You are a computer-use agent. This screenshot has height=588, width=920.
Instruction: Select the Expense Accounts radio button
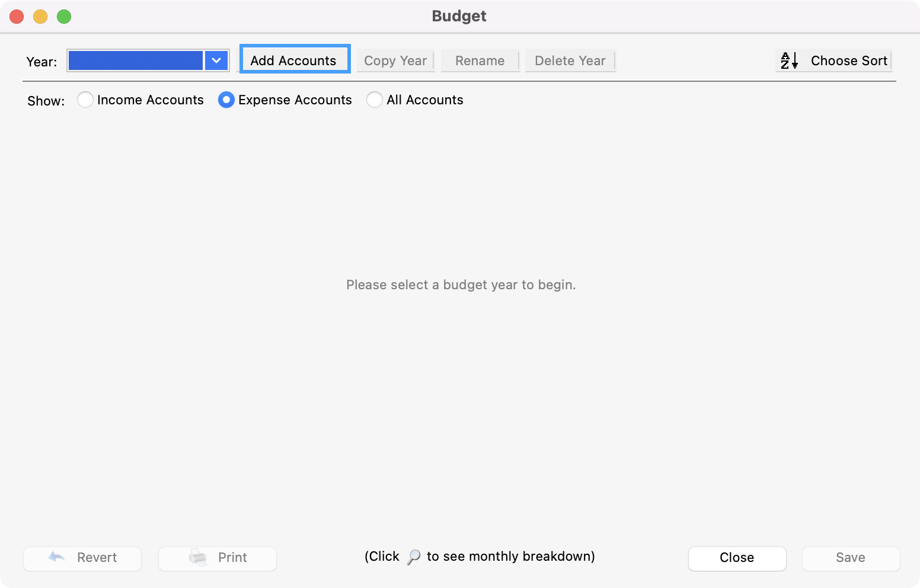226,100
